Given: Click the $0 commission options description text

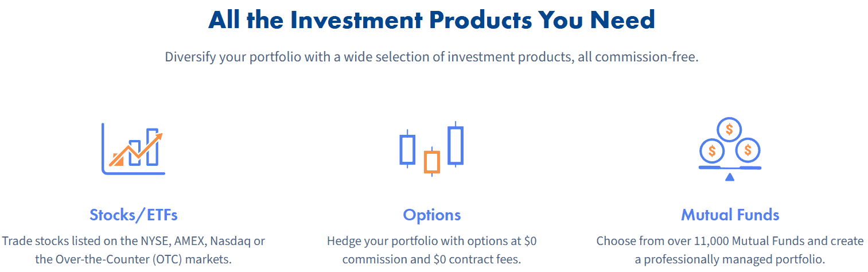Looking at the screenshot, I should tap(431, 250).
